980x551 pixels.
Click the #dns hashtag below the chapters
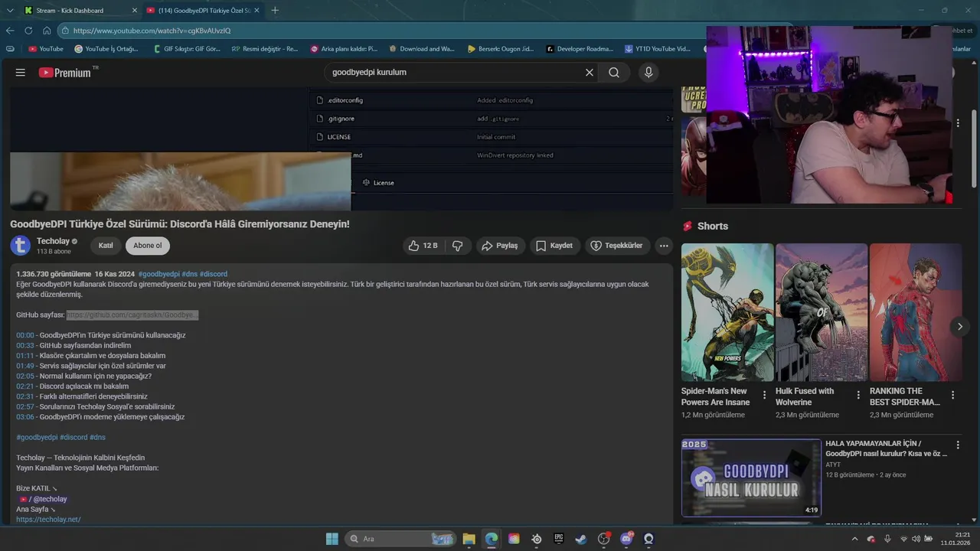(x=97, y=438)
